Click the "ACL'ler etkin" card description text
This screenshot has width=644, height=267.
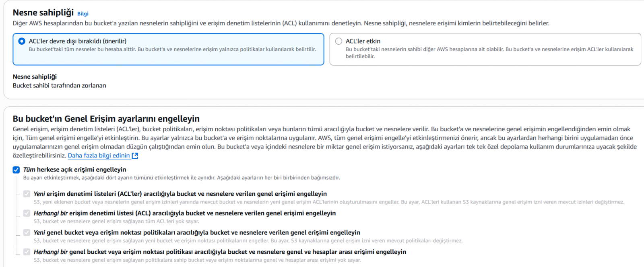coord(489,52)
